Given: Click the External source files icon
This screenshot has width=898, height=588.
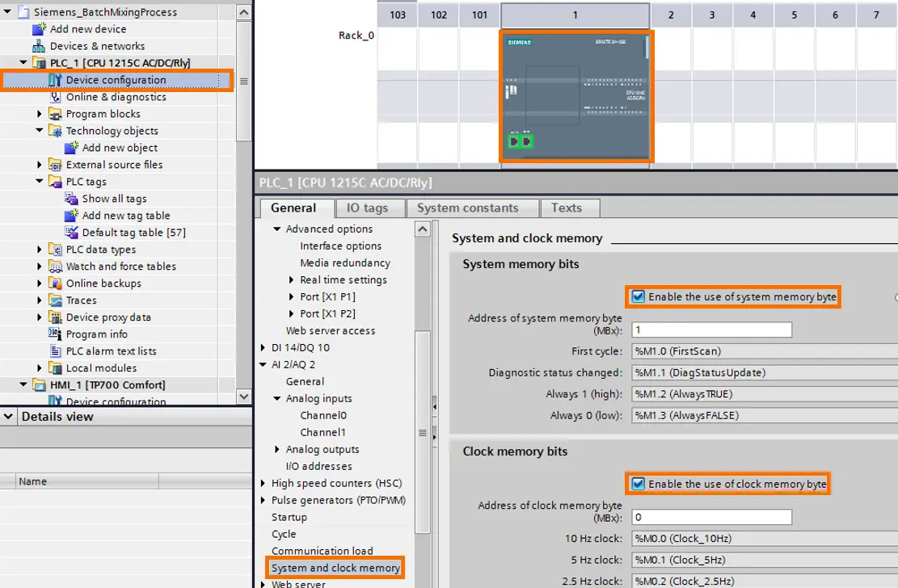Looking at the screenshot, I should [x=55, y=165].
